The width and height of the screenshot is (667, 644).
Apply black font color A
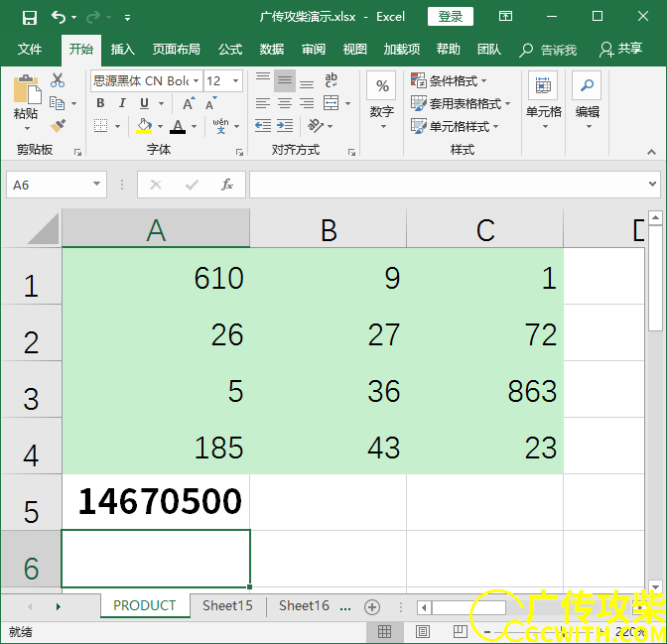(178, 126)
